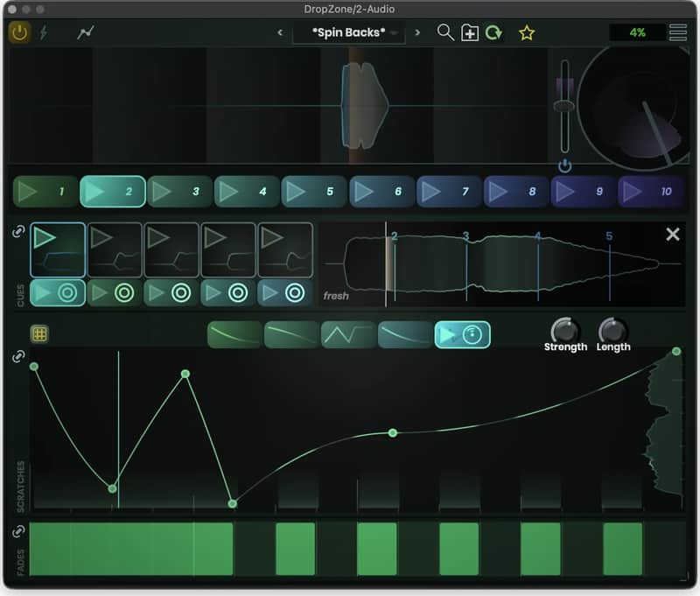Click the highlighted play-dial shape button
Image resolution: width=700 pixels, height=596 pixels.
462,335
